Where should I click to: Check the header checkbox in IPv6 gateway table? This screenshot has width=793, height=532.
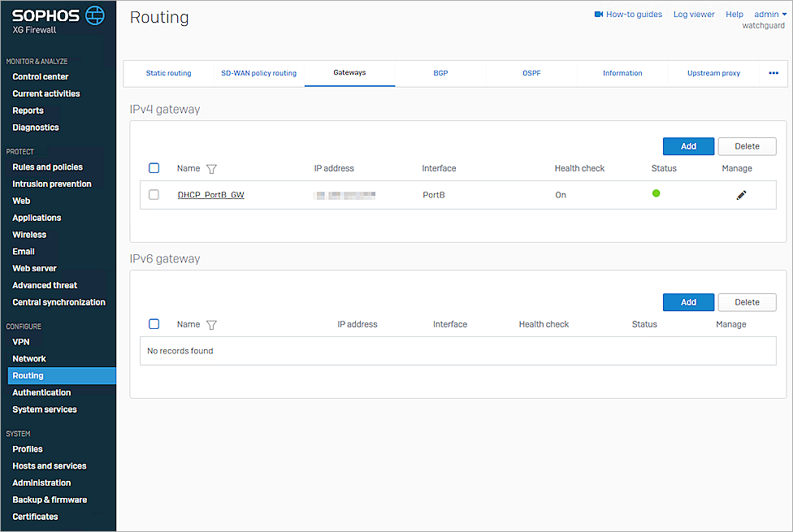[x=154, y=323]
